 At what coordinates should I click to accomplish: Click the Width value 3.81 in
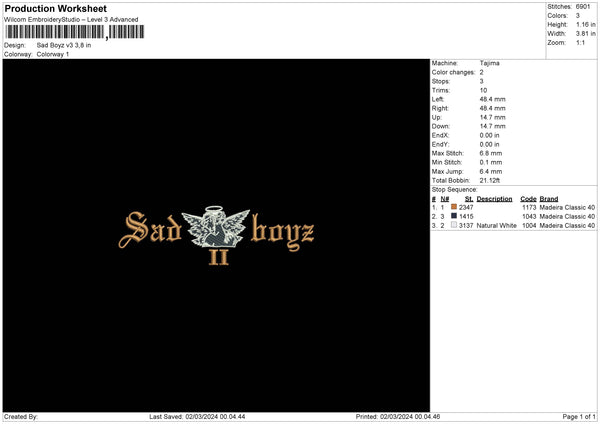coord(585,34)
